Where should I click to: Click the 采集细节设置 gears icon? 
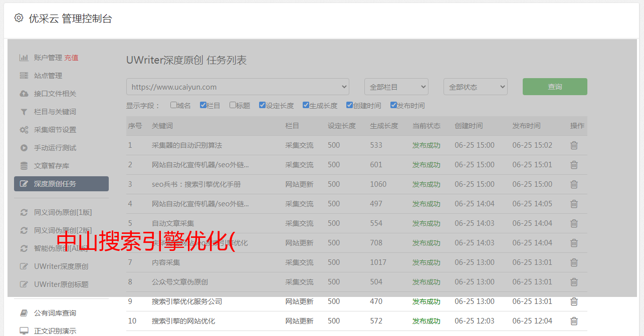point(24,130)
